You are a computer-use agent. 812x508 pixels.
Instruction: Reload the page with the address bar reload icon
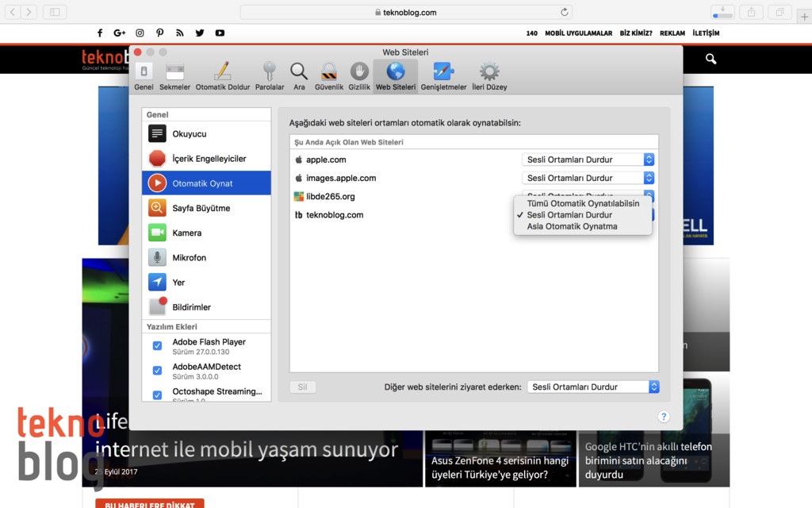pyautogui.click(x=565, y=12)
